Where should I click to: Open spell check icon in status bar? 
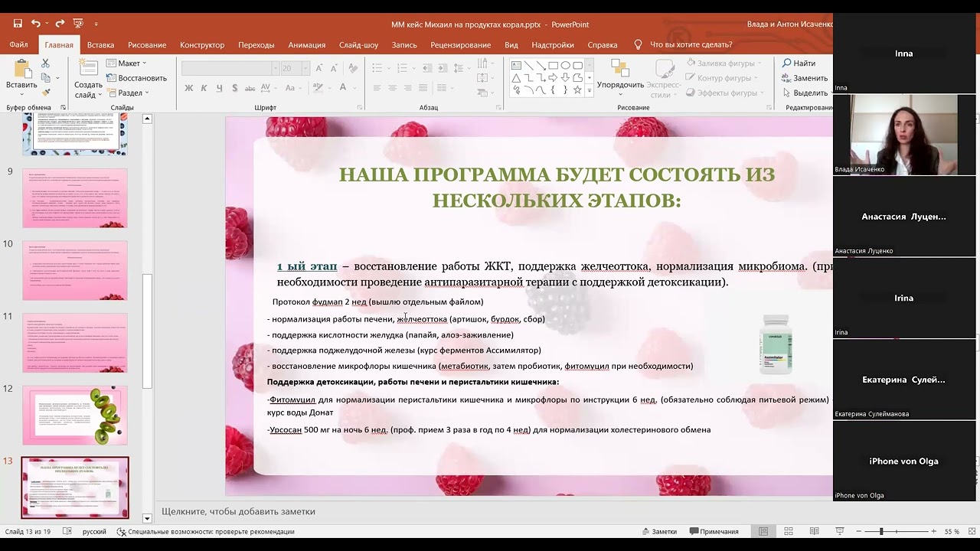click(67, 531)
